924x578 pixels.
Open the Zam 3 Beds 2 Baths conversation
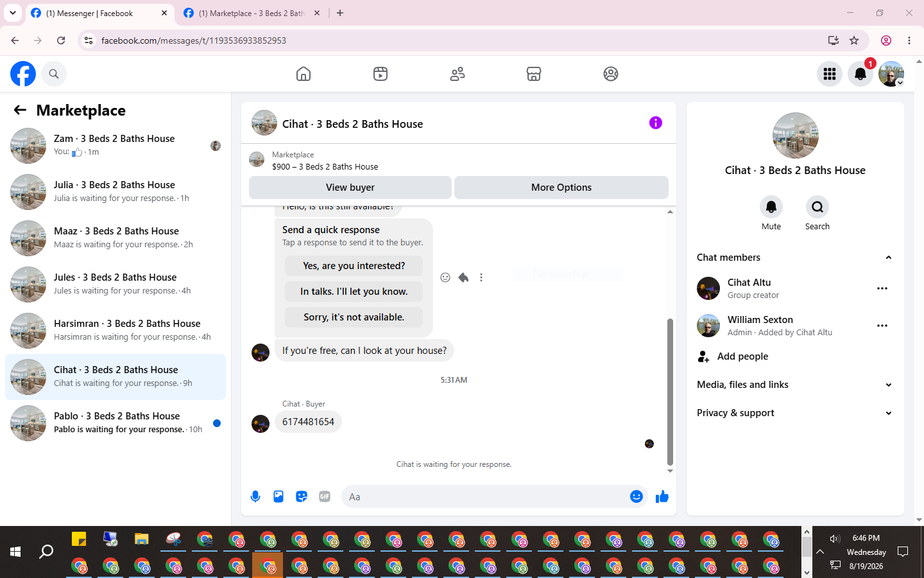[116, 146]
